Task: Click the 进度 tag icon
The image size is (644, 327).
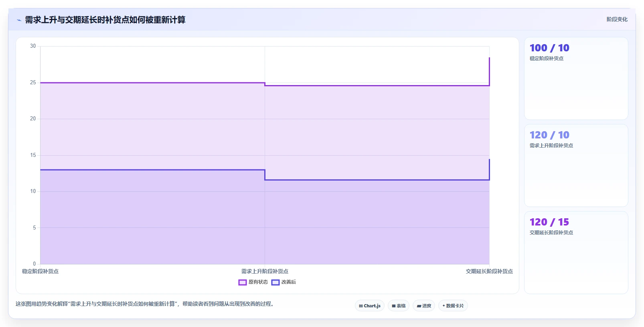Action: pos(419,306)
